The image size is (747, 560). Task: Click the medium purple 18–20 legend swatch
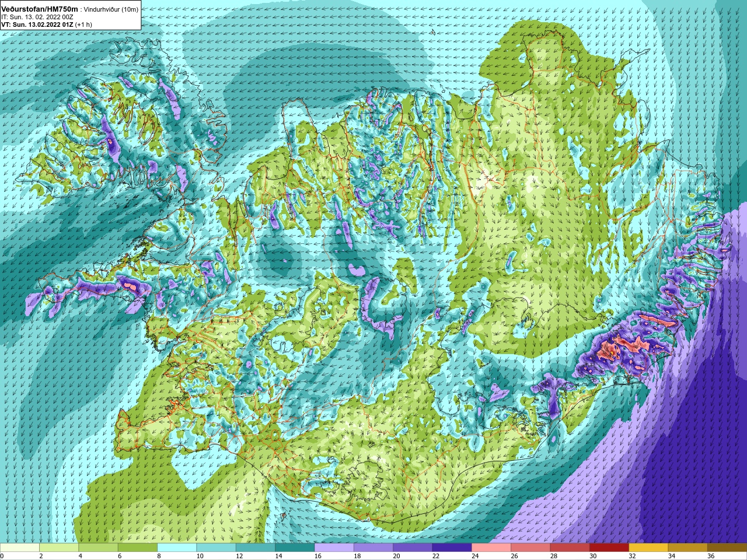tap(373, 548)
